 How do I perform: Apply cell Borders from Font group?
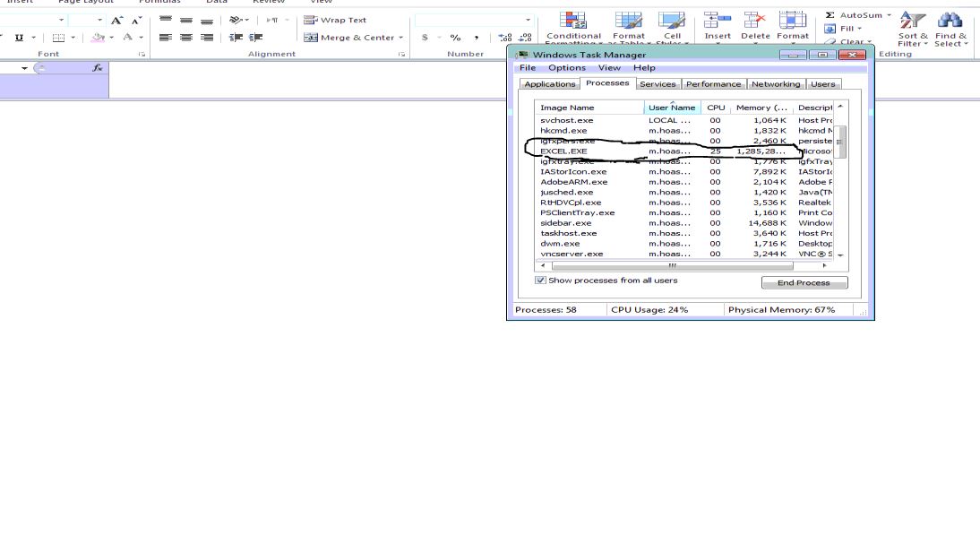click(58, 38)
